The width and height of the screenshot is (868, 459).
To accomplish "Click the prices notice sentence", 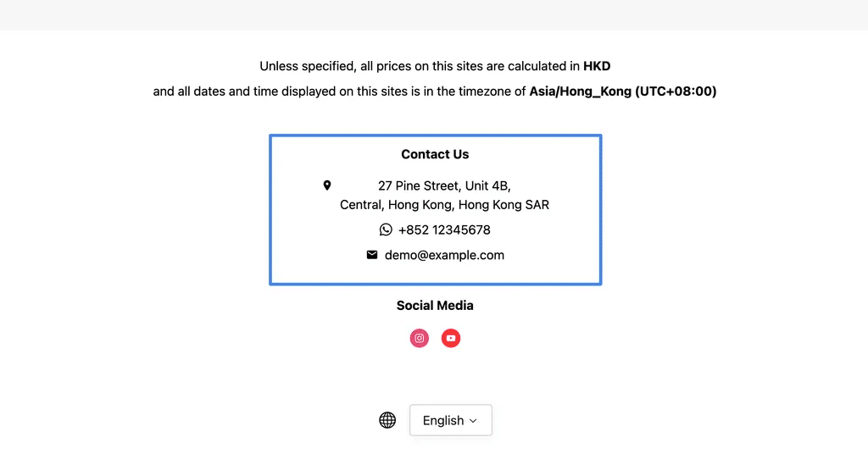I will 435,66.
